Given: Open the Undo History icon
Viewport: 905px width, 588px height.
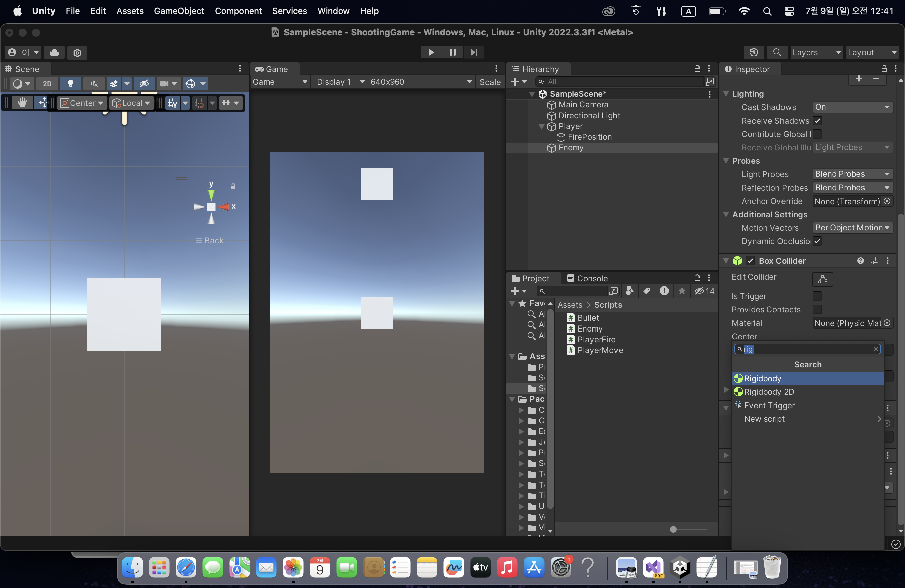Looking at the screenshot, I should click(754, 52).
